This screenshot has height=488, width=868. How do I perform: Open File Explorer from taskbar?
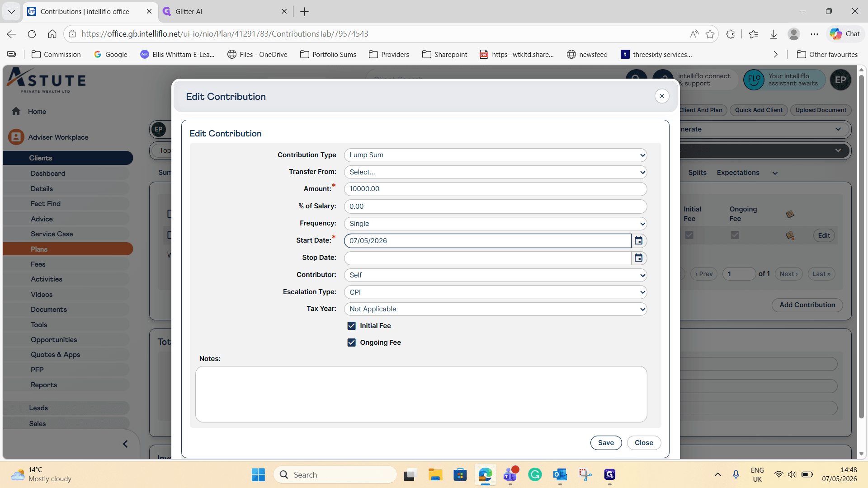pyautogui.click(x=435, y=474)
